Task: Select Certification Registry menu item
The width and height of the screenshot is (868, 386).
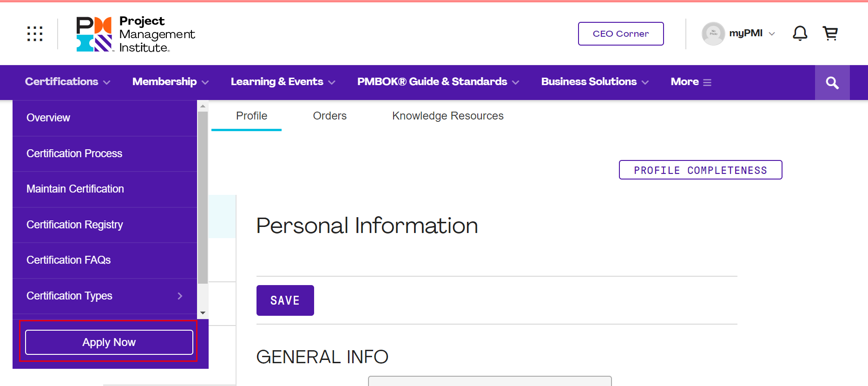Action: coord(75,225)
